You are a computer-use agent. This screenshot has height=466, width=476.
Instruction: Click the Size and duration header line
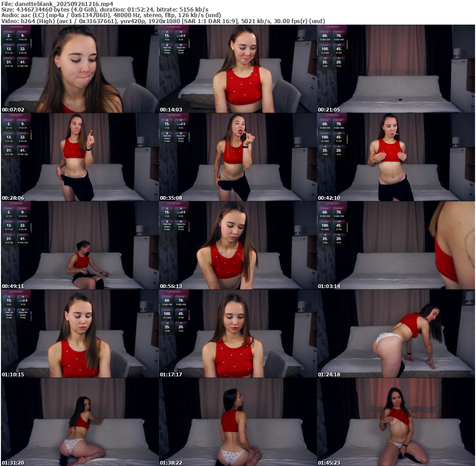click(x=105, y=9)
